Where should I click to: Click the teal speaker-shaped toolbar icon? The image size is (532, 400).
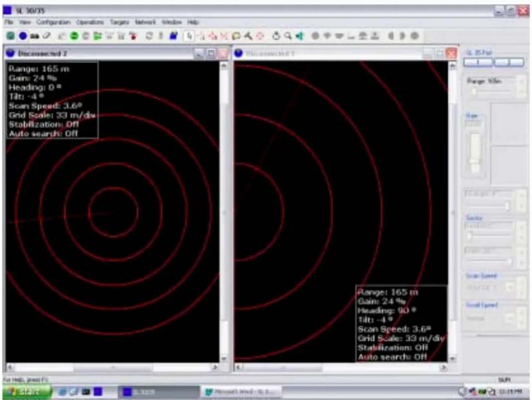[x=300, y=36]
